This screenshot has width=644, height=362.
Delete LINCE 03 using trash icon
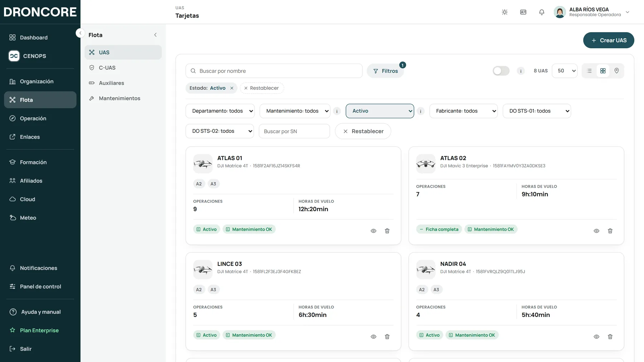387,337
